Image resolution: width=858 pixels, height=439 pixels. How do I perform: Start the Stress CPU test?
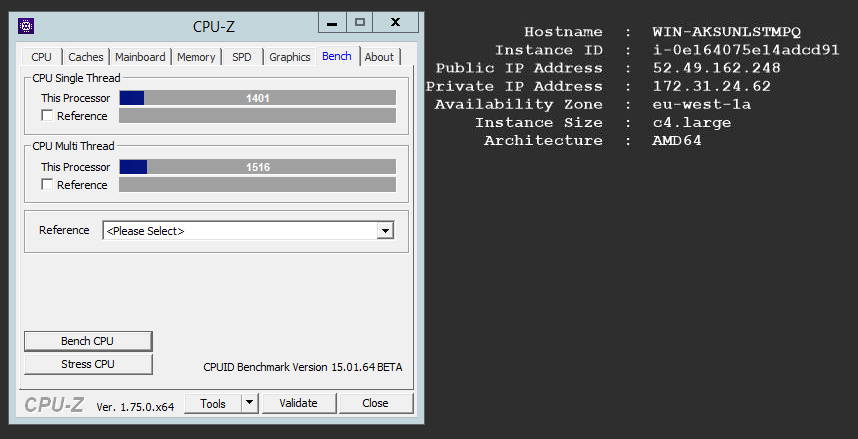coord(88,364)
